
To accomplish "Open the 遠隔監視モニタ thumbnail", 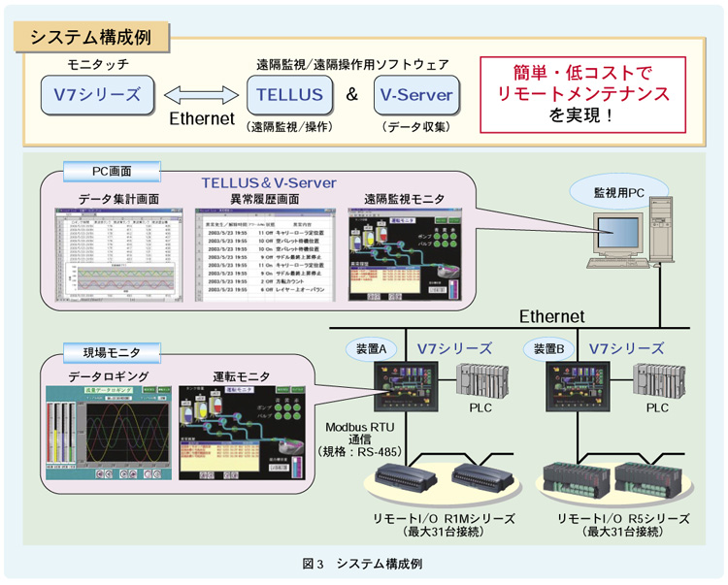I will (405, 254).
